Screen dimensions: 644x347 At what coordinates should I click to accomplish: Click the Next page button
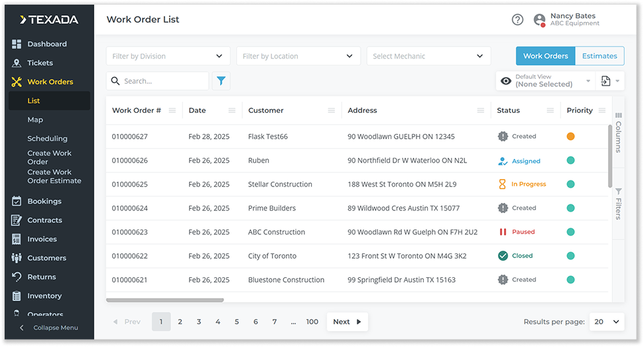[347, 322]
